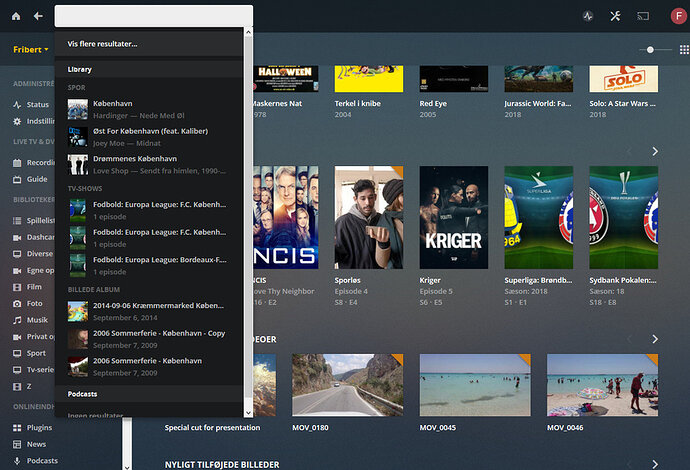Open Privat optagelser library icon

pos(17,337)
